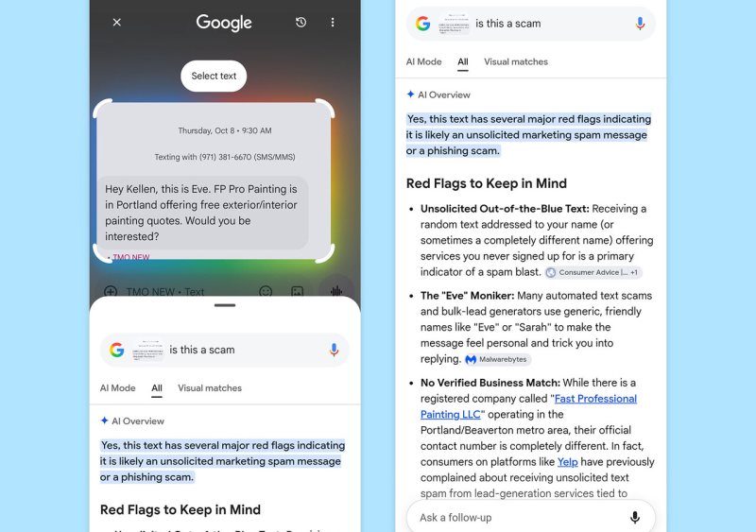Click 'No Verified Business Match:' bullet text
The height and width of the screenshot is (532, 756).
click(490, 383)
